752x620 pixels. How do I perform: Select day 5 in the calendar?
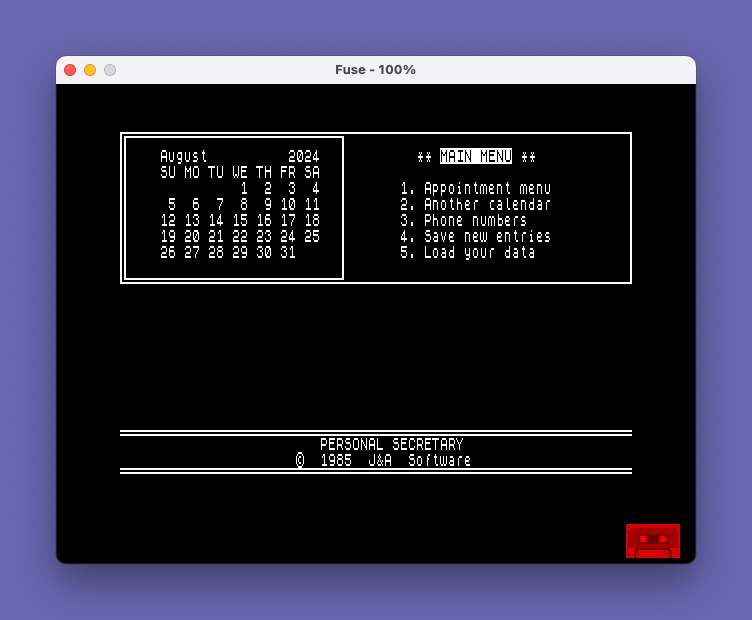[x=172, y=205]
